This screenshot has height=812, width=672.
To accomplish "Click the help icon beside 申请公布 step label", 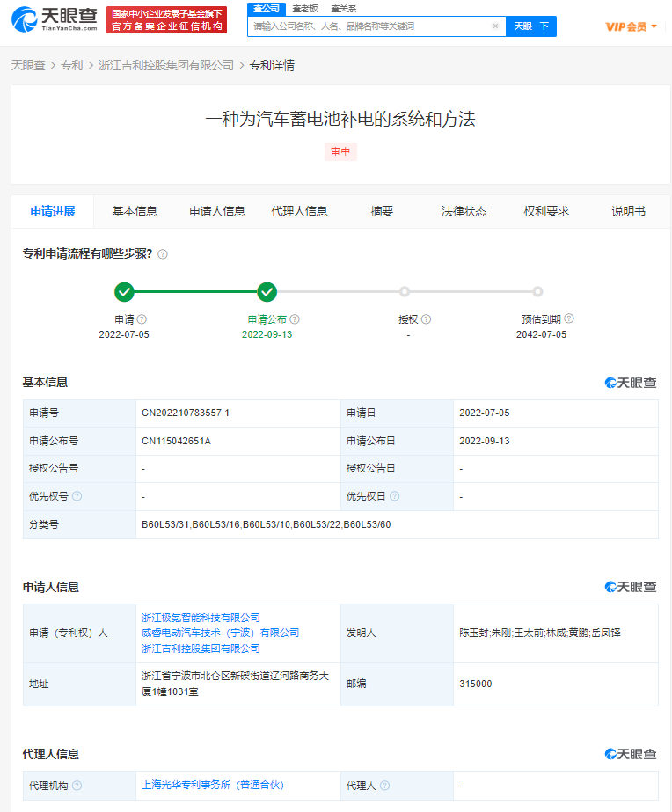I will [295, 319].
